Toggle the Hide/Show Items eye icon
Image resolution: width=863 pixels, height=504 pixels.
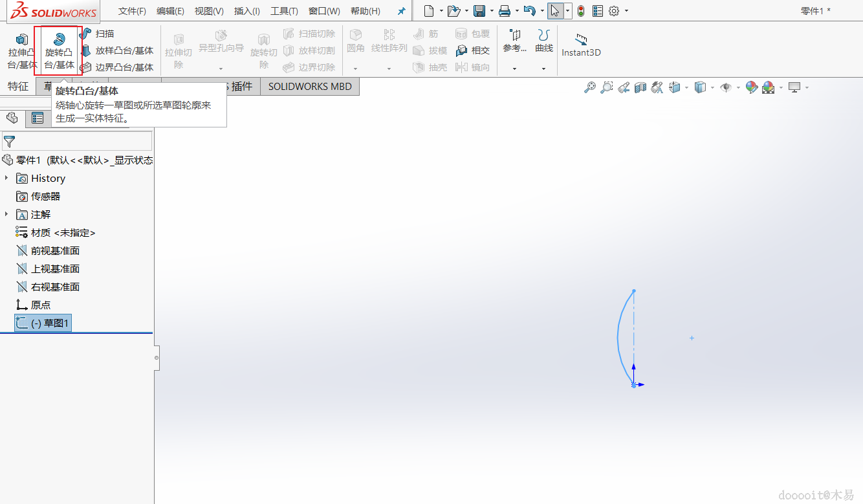(726, 87)
